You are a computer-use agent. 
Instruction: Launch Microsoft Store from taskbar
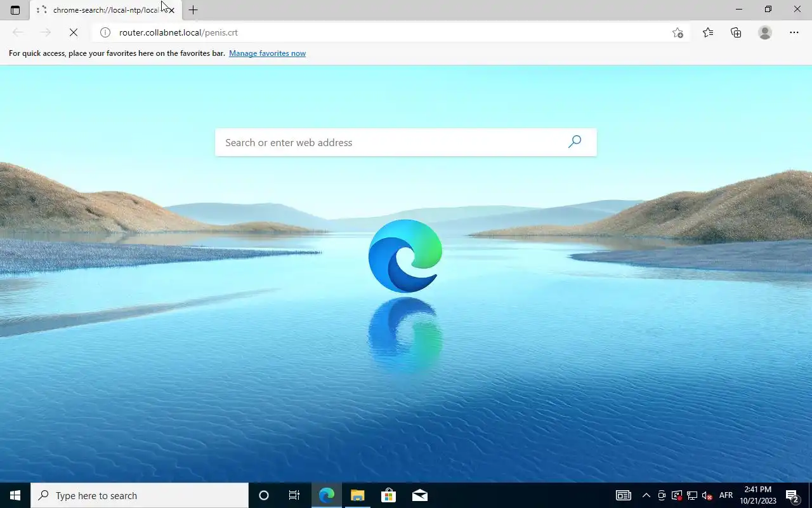point(388,495)
